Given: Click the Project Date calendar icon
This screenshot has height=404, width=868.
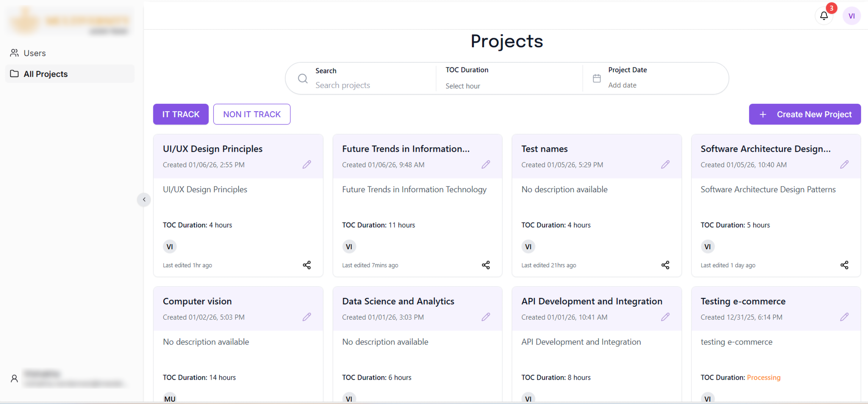Looking at the screenshot, I should pyautogui.click(x=596, y=78).
